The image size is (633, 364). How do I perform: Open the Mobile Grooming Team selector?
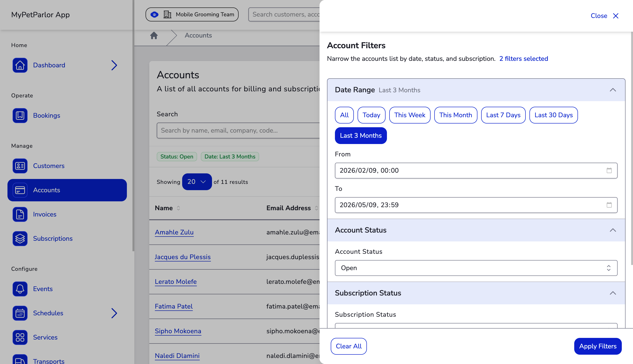[192, 14]
